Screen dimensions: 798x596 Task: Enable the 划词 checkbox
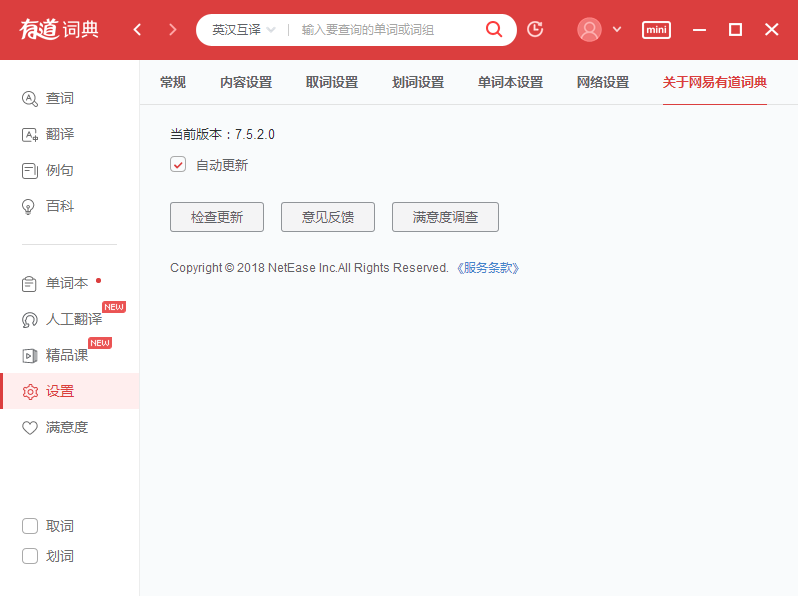tap(30, 556)
